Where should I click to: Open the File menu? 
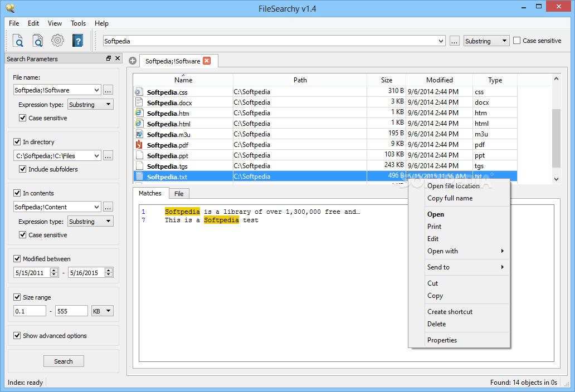(x=14, y=23)
